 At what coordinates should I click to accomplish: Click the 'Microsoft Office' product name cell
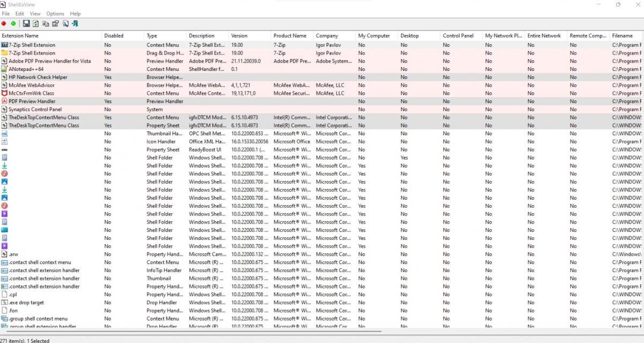pos(292,142)
